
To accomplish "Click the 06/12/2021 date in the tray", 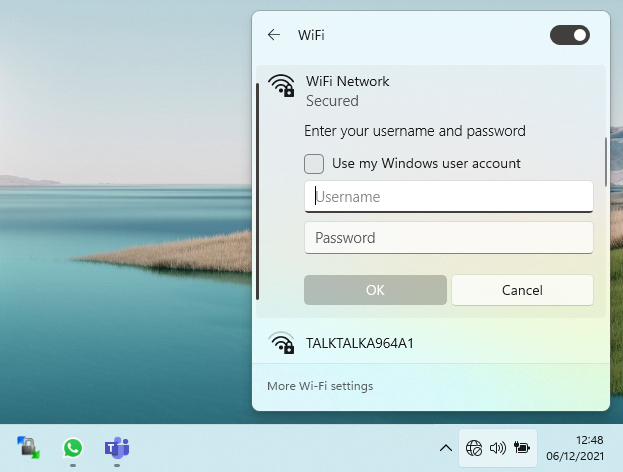I will coord(575,456).
